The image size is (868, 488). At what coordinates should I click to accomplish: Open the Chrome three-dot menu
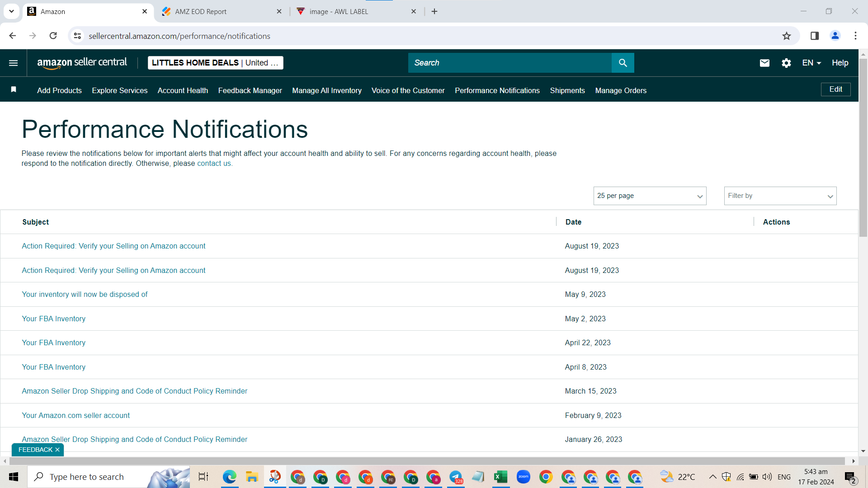pos(855,36)
